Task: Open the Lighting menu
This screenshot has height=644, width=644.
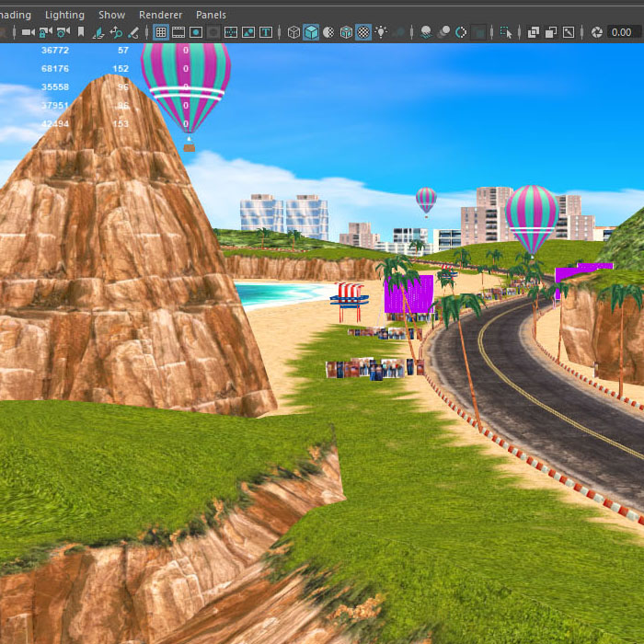Action: (x=64, y=15)
